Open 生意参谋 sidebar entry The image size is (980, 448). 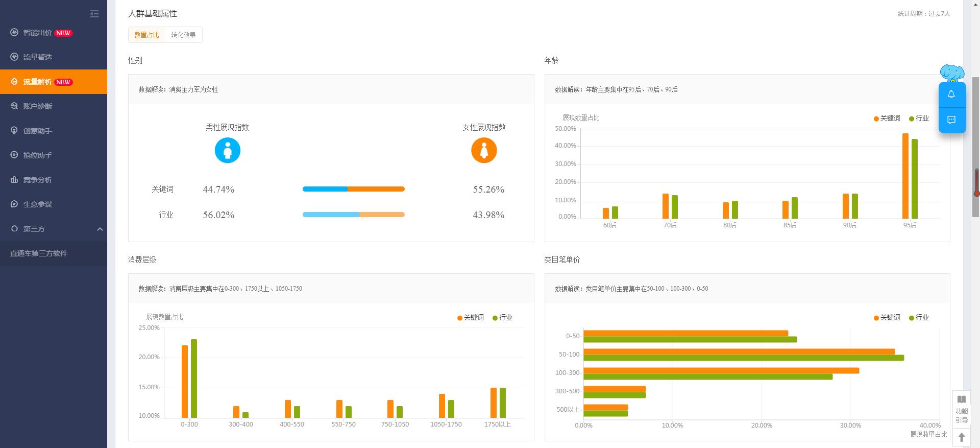click(54, 204)
